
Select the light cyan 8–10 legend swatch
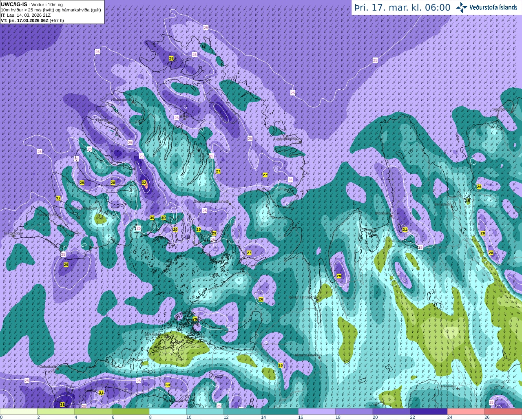[x=168, y=411]
